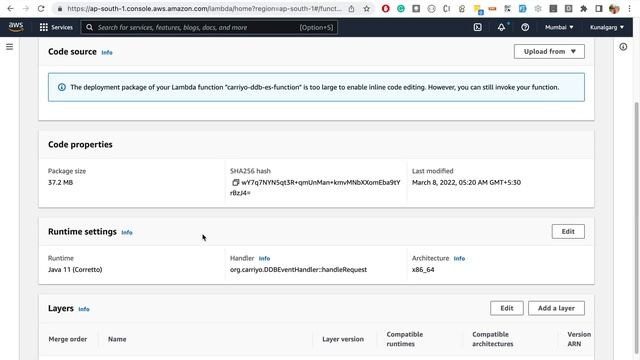The height and width of the screenshot is (360, 640).
Task: Expand the Upload from dropdown
Action: coord(549,51)
